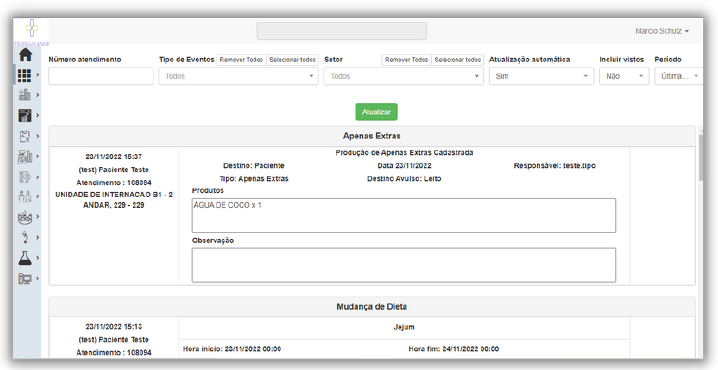This screenshot has height=370, width=718.
Task: Open the grid apps icon in sidebar
Action: click(x=25, y=75)
